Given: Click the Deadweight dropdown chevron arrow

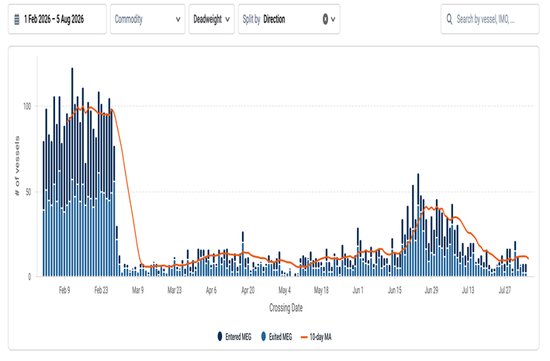Looking at the screenshot, I should [x=227, y=20].
